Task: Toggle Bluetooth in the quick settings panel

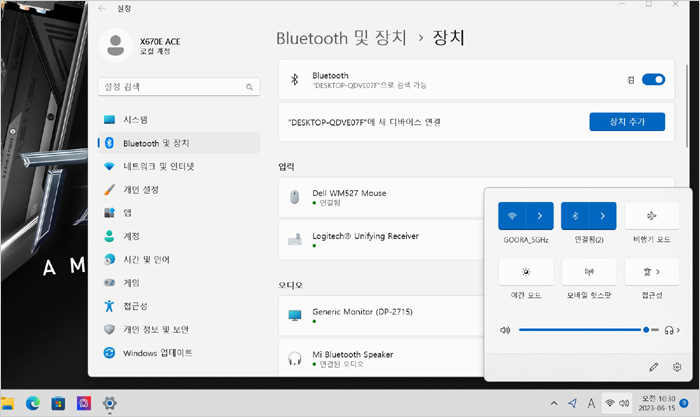Action: click(577, 215)
